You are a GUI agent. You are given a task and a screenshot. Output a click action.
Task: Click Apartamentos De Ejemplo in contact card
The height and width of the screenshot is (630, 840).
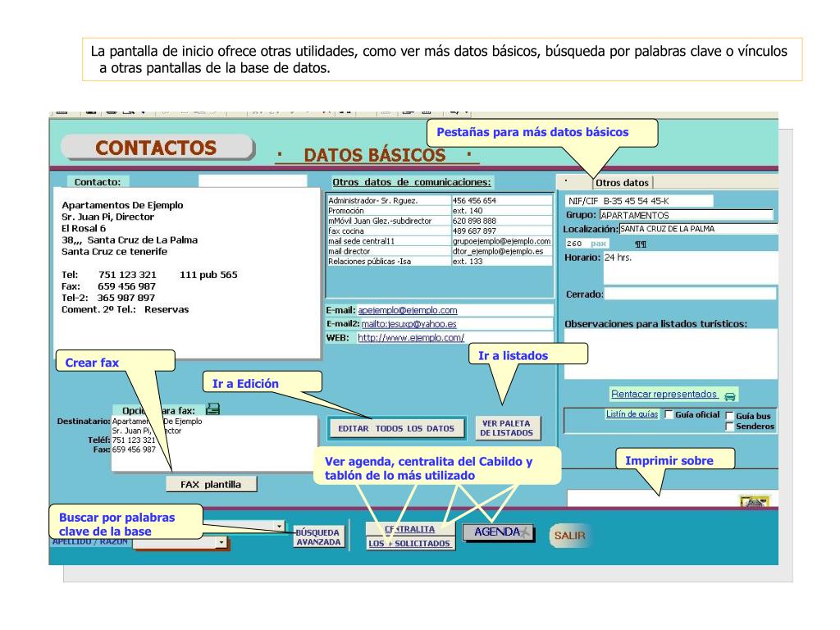(x=123, y=205)
